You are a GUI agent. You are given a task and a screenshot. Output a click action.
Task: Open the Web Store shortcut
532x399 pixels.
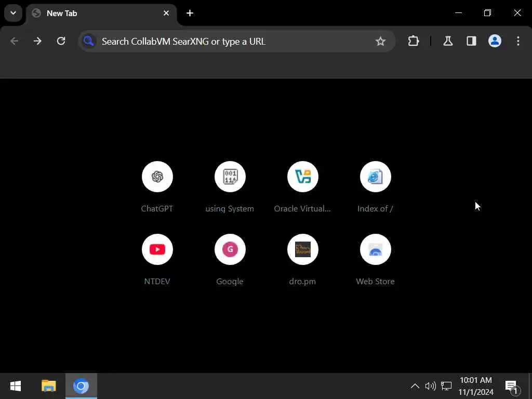pyautogui.click(x=375, y=249)
